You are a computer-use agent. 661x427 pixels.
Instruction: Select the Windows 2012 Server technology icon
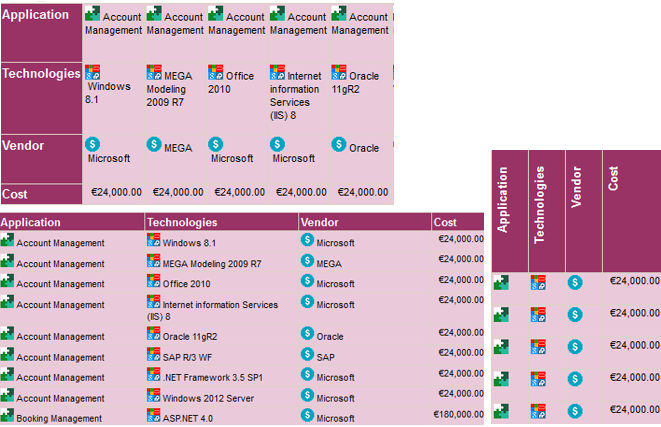point(153,397)
